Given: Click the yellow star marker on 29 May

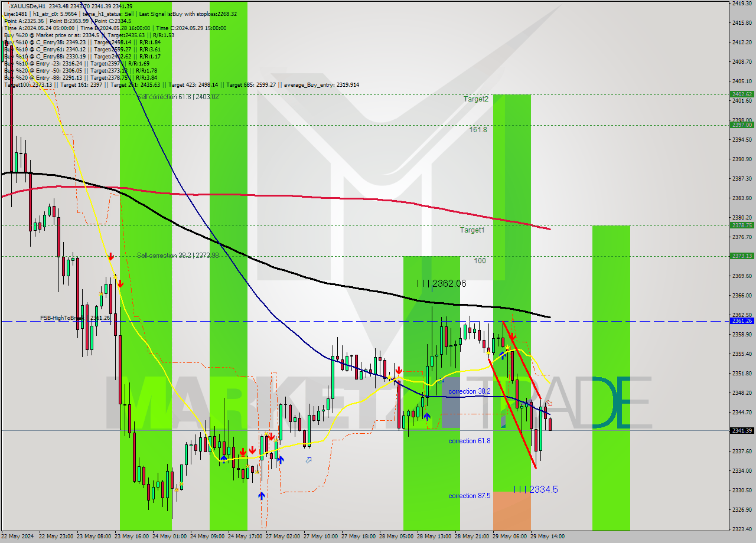Looking at the screenshot, I should click(x=508, y=348).
